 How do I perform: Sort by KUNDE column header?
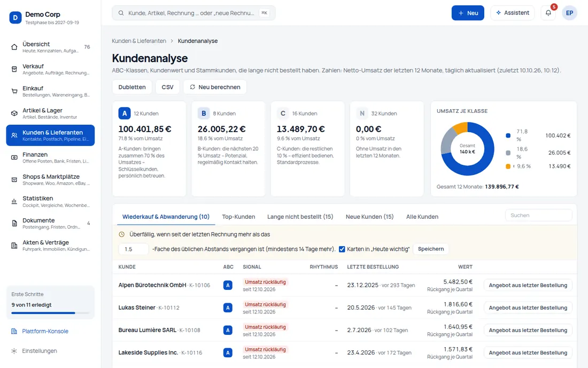coord(127,267)
